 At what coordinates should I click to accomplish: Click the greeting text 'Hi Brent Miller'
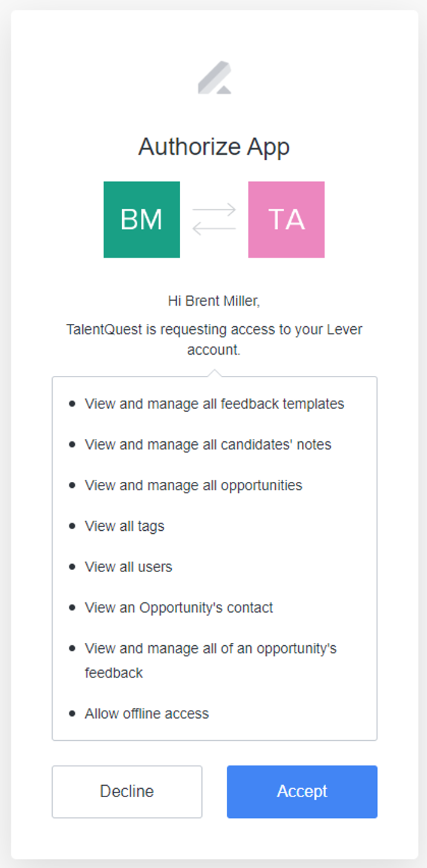point(213,300)
